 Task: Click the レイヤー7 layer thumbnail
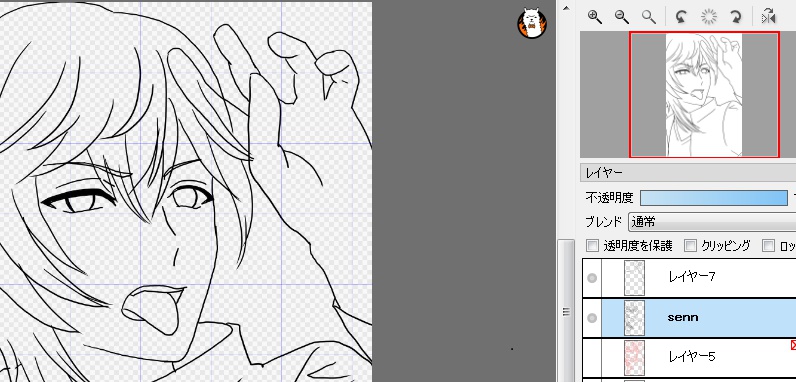(x=634, y=278)
